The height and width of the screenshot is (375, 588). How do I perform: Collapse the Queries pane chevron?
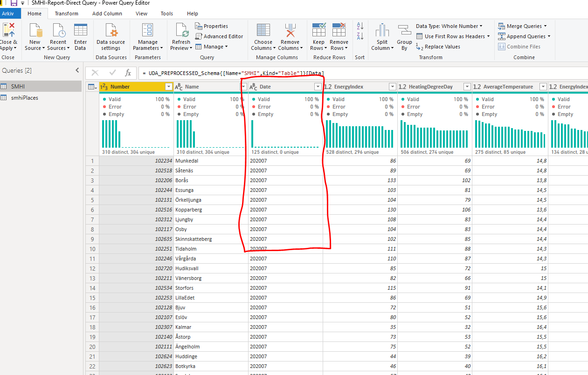pyautogui.click(x=77, y=70)
